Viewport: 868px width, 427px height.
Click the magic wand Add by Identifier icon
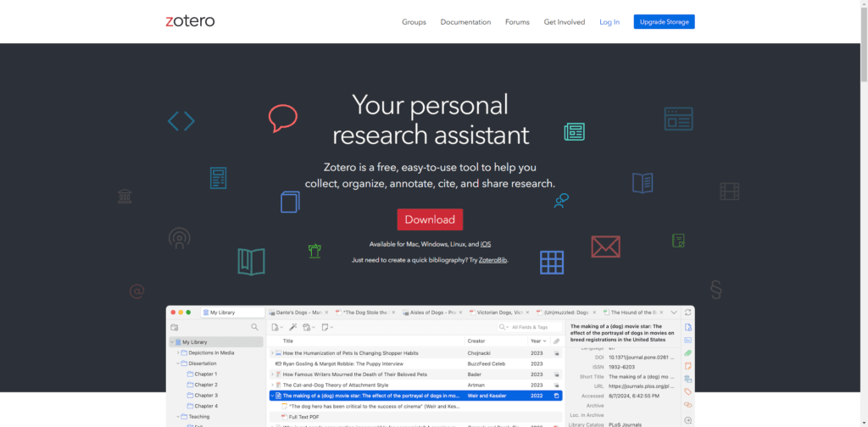293,327
